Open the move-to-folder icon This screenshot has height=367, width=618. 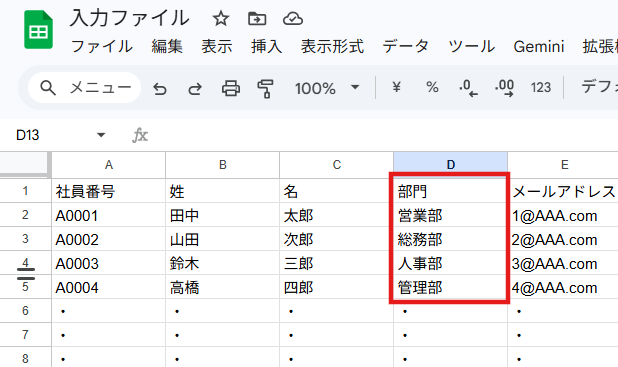click(x=257, y=19)
